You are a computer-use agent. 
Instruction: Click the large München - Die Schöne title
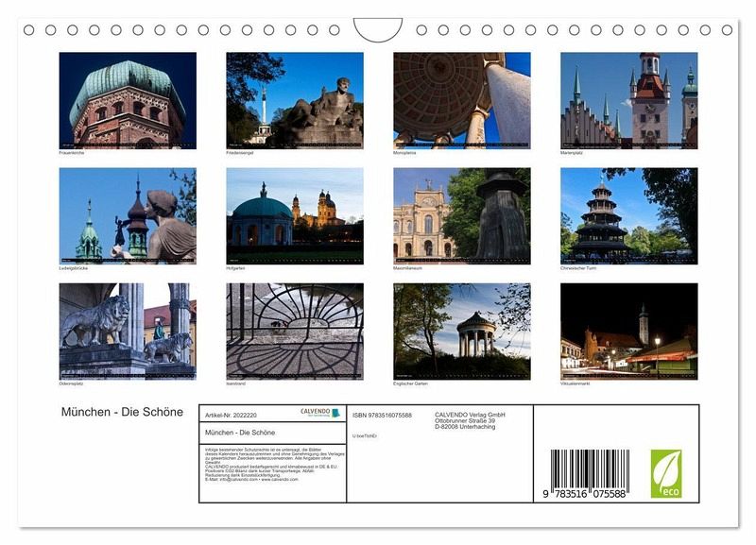(x=122, y=413)
